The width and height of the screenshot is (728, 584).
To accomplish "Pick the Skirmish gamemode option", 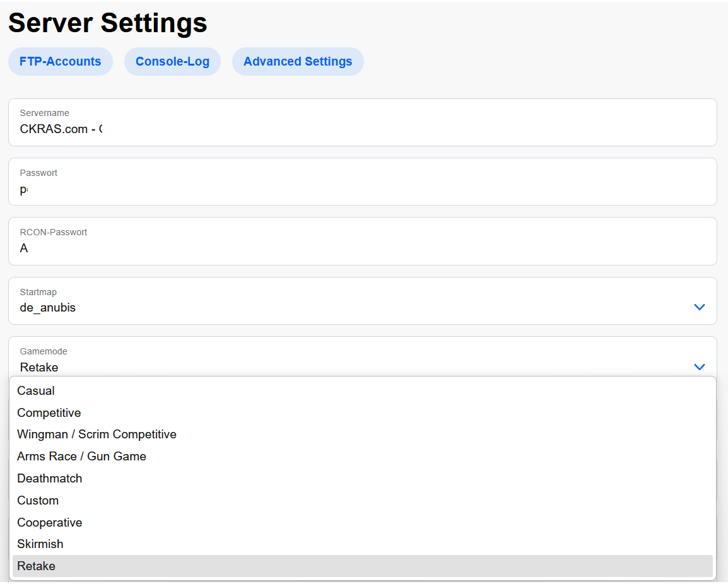I will click(x=40, y=544).
